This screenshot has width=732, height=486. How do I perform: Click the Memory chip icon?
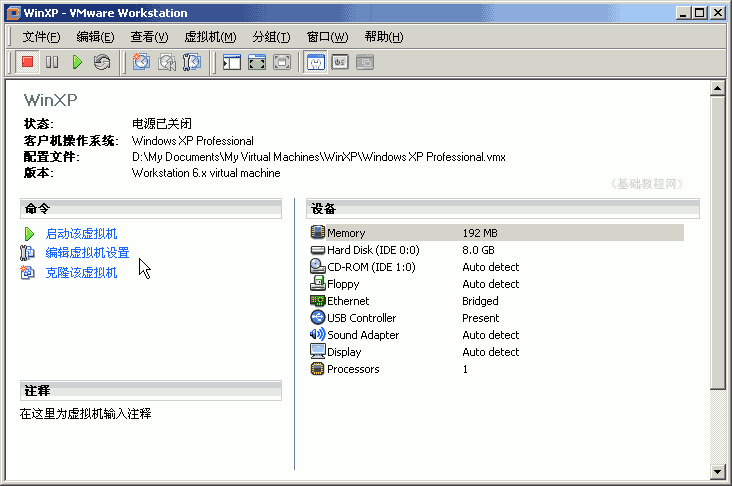coord(317,232)
